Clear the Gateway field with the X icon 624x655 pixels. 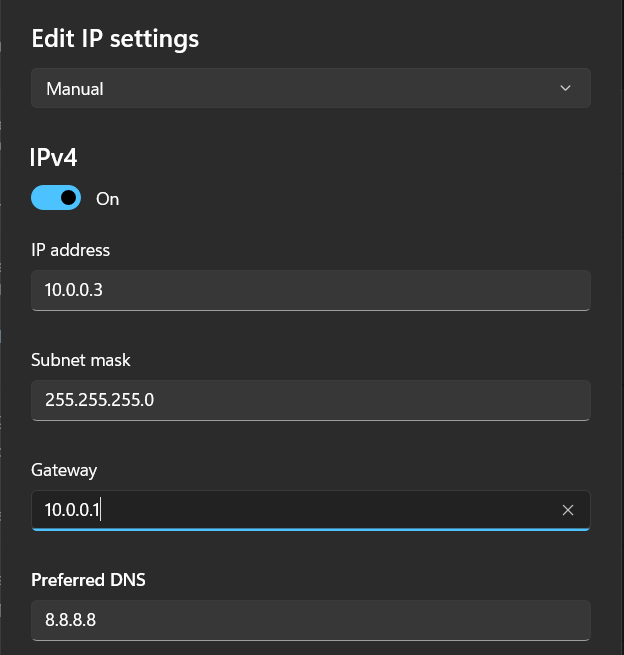click(568, 510)
